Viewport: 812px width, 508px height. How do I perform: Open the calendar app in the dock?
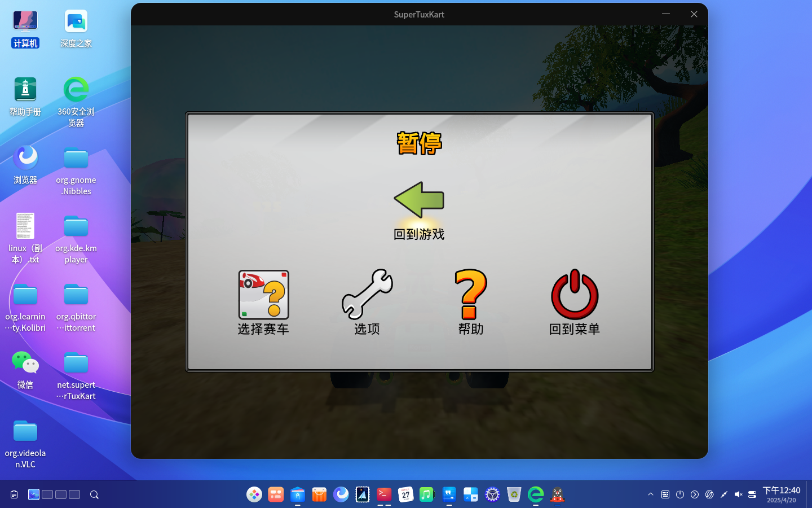[x=405, y=494]
